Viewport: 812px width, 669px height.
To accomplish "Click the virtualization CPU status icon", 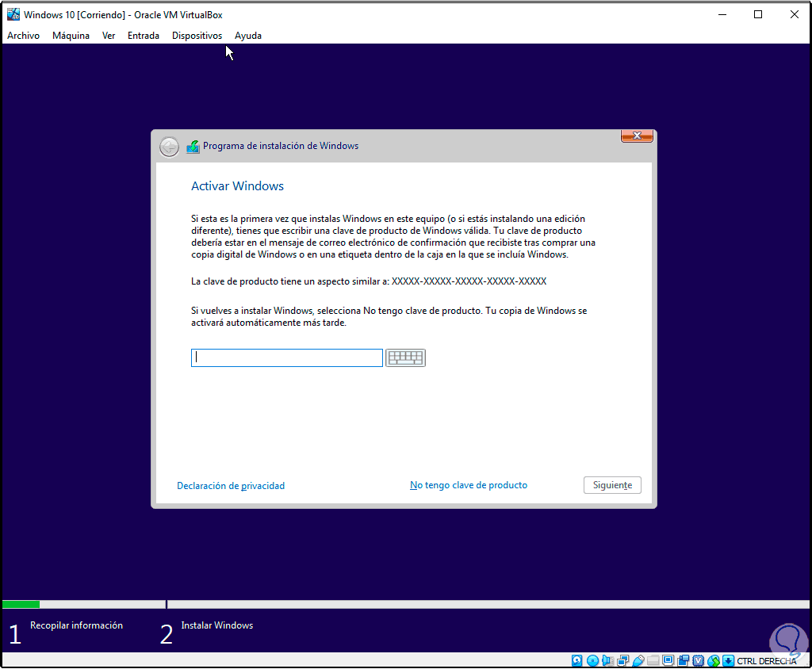I will point(699,661).
